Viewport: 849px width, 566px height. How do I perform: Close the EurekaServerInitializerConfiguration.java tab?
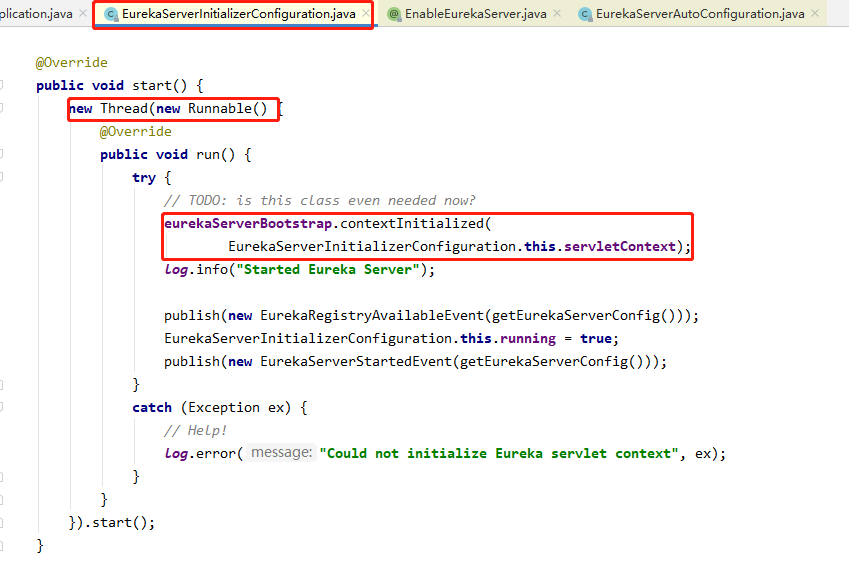pos(366,13)
